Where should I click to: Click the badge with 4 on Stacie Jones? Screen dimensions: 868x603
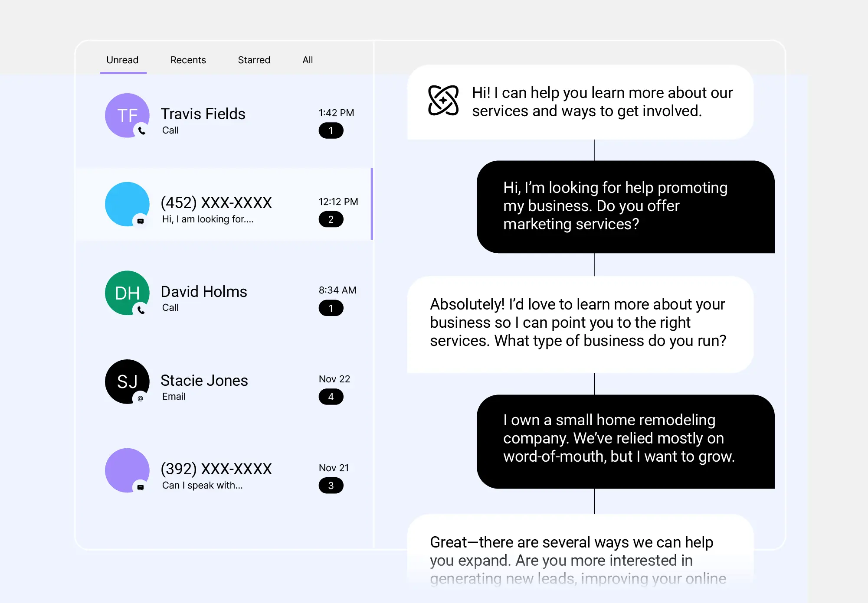pos(331,396)
